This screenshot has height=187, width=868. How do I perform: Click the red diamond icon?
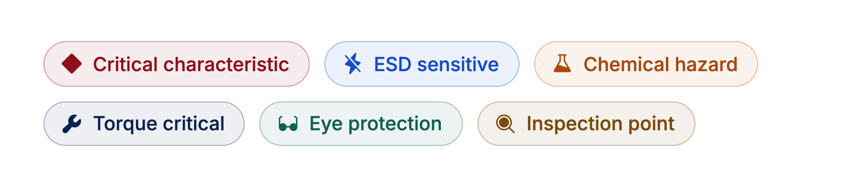coord(72,64)
